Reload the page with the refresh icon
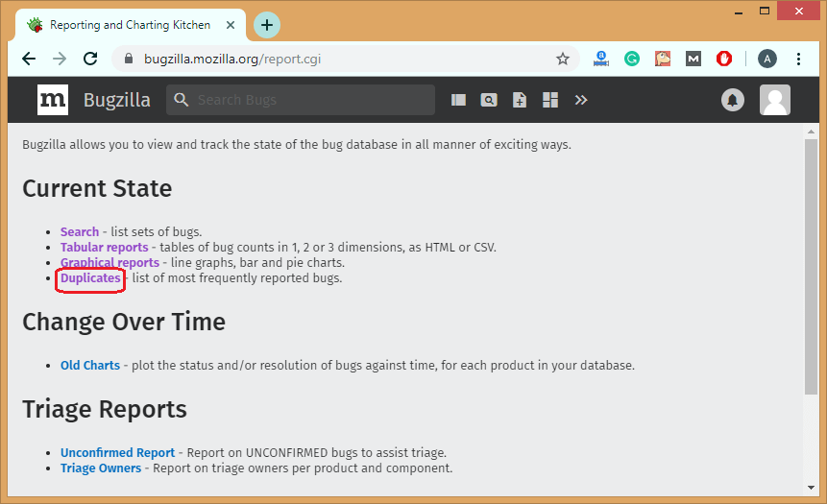This screenshot has height=504, width=827. pyautogui.click(x=90, y=59)
